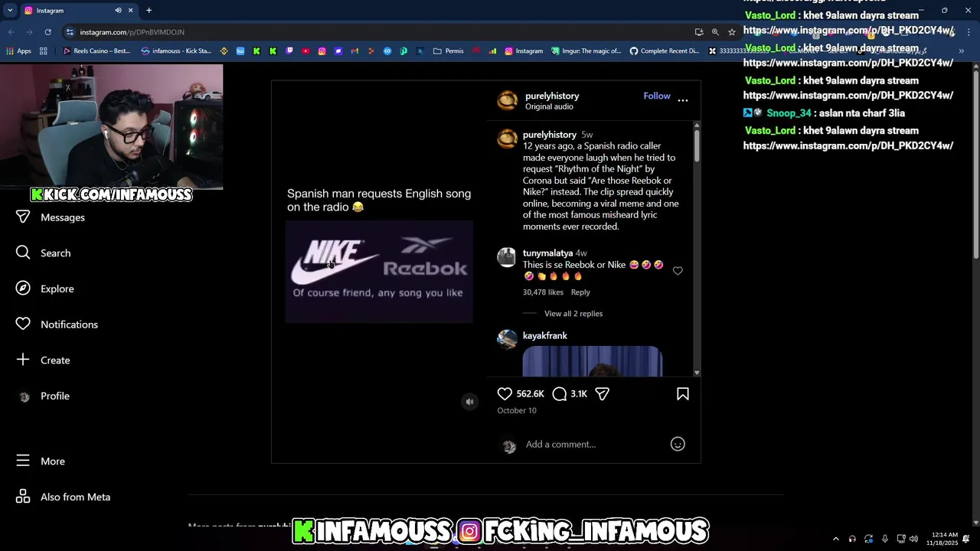This screenshot has width=980, height=551.
Task: Open Twitch bookmark icon
Action: point(289,51)
